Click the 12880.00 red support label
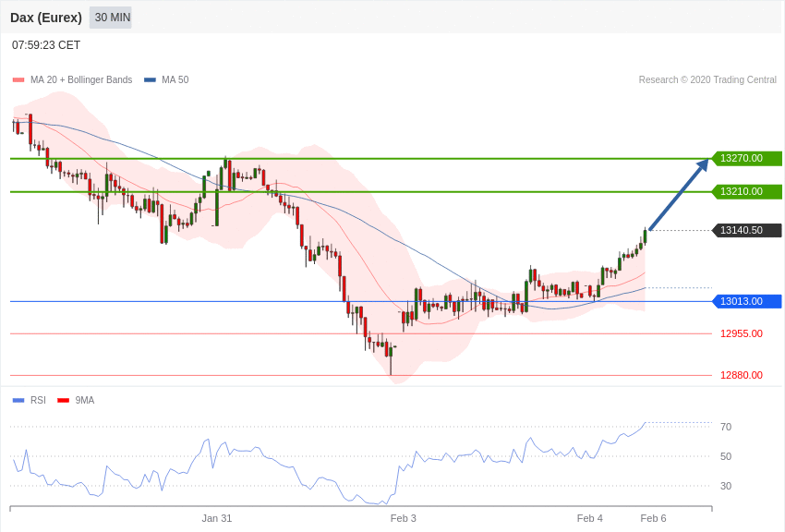This screenshot has height=532, width=785. pos(742,375)
